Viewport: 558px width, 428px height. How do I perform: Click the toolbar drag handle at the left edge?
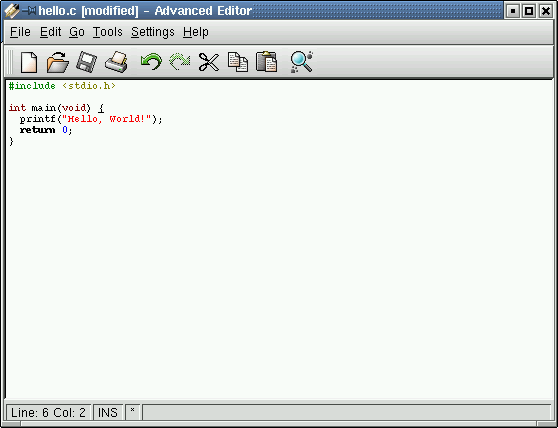point(10,62)
